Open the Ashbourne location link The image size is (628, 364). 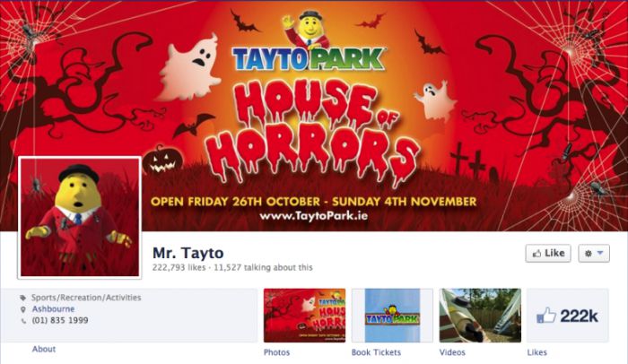[x=53, y=308]
